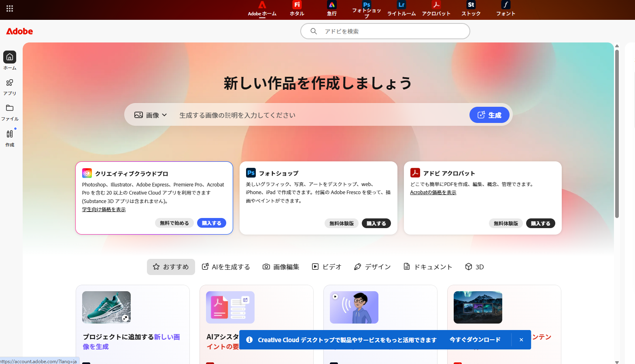Dismiss the Creative Cloud desktop banner
Image resolution: width=635 pixels, height=364 pixels.
[521, 340]
